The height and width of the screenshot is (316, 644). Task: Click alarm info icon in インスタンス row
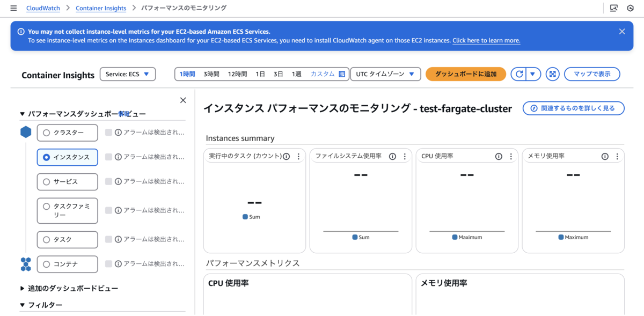coord(118,157)
